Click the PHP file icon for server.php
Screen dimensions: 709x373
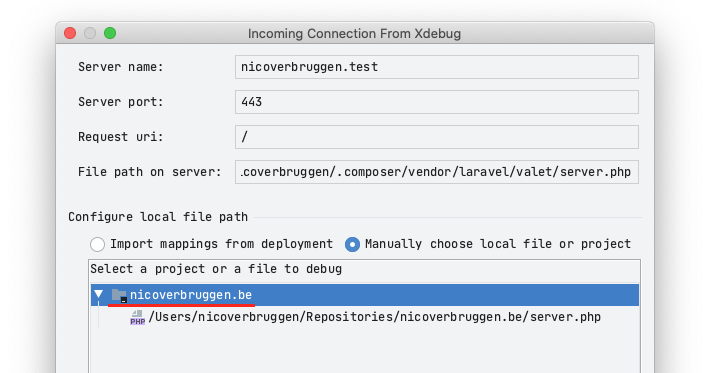pyautogui.click(x=137, y=317)
